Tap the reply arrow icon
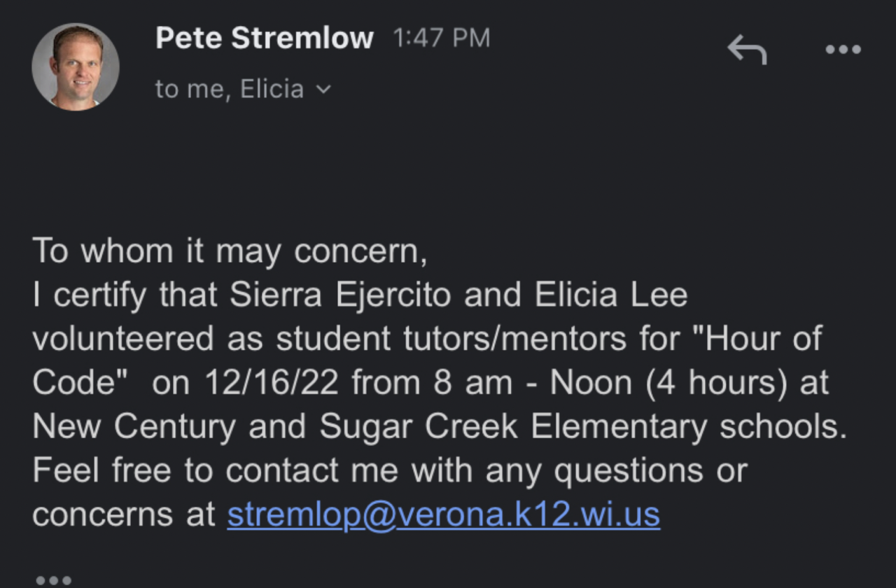896x588 pixels. [x=747, y=50]
